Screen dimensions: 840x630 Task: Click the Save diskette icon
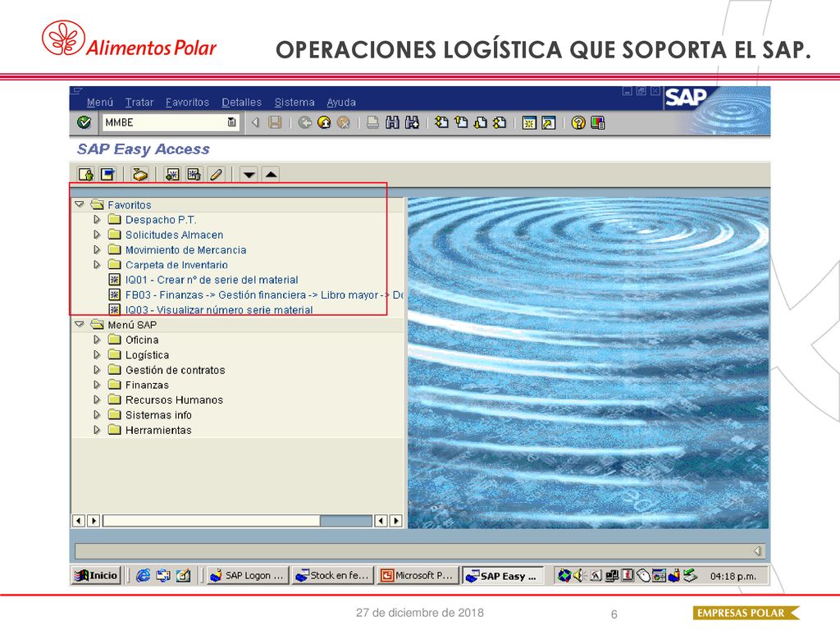(275, 123)
